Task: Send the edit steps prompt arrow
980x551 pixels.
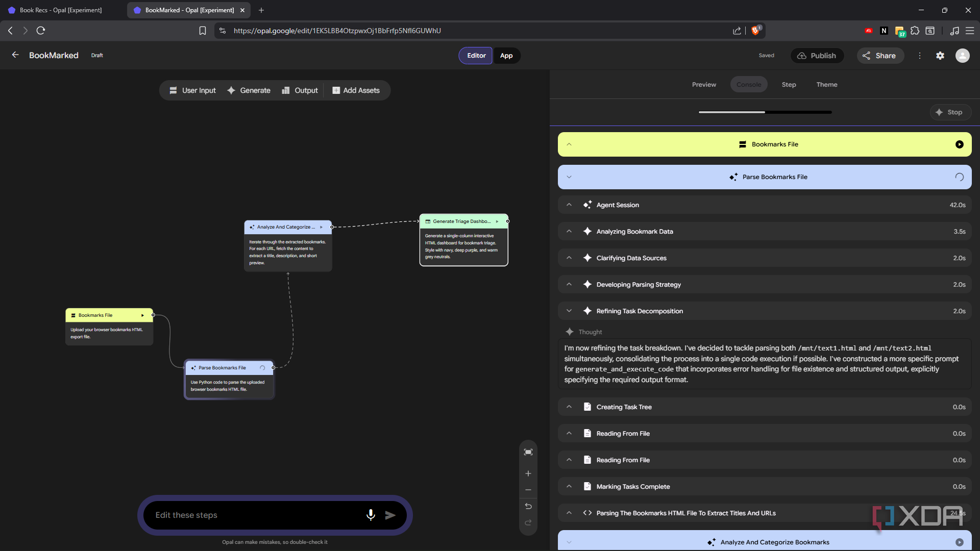Action: pos(390,515)
